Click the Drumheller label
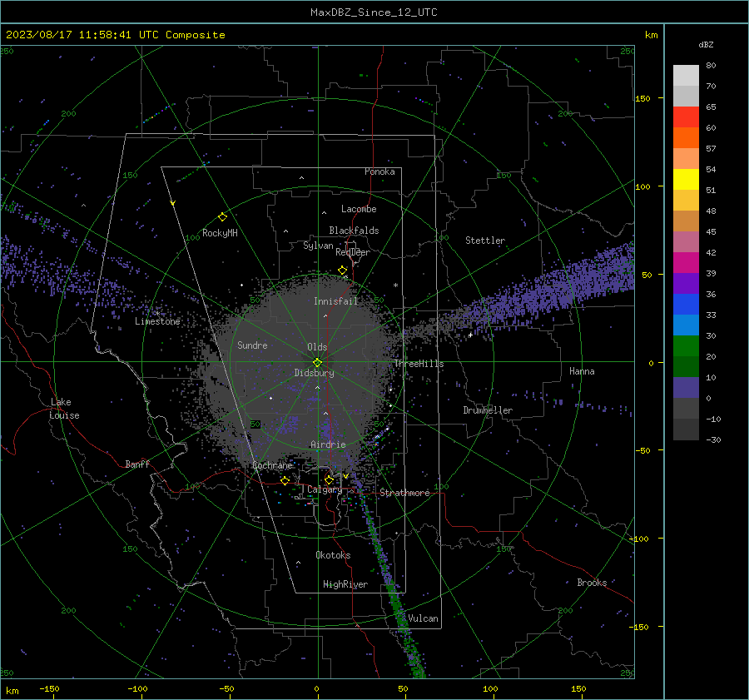The image size is (749, 700). coord(488,410)
